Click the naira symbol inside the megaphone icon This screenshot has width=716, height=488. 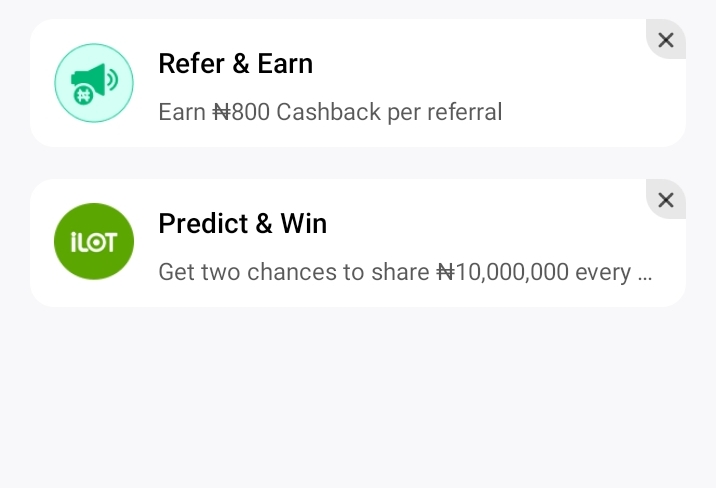[x=81, y=95]
